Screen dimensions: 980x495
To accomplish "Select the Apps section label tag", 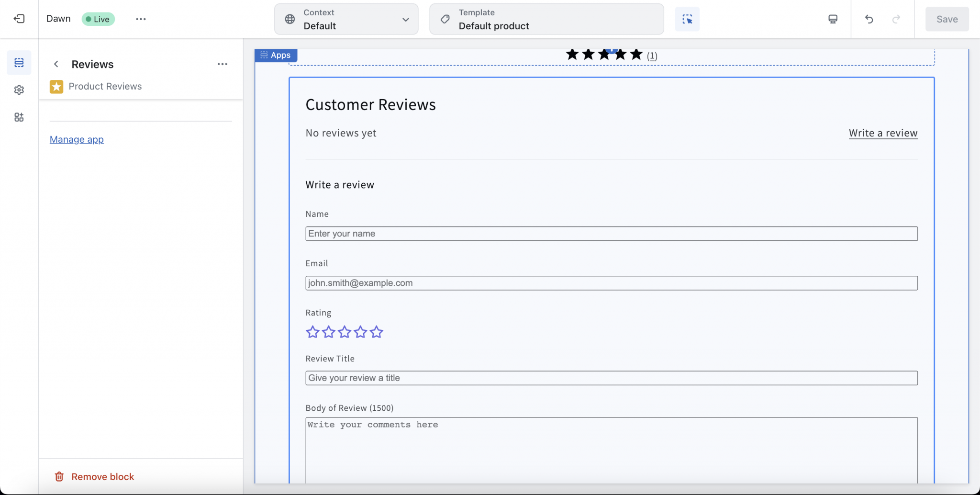I will tap(276, 55).
